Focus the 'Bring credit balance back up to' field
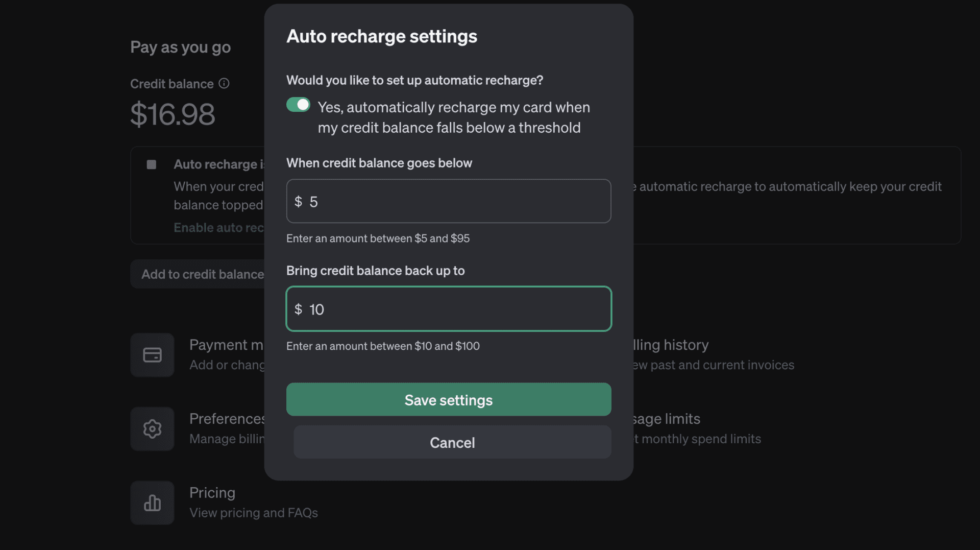The image size is (980, 550). 448,309
